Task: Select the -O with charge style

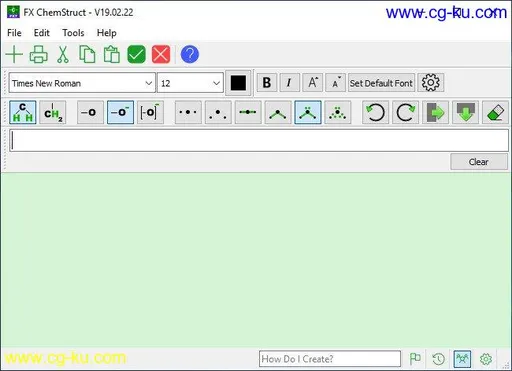Action: click(120, 112)
